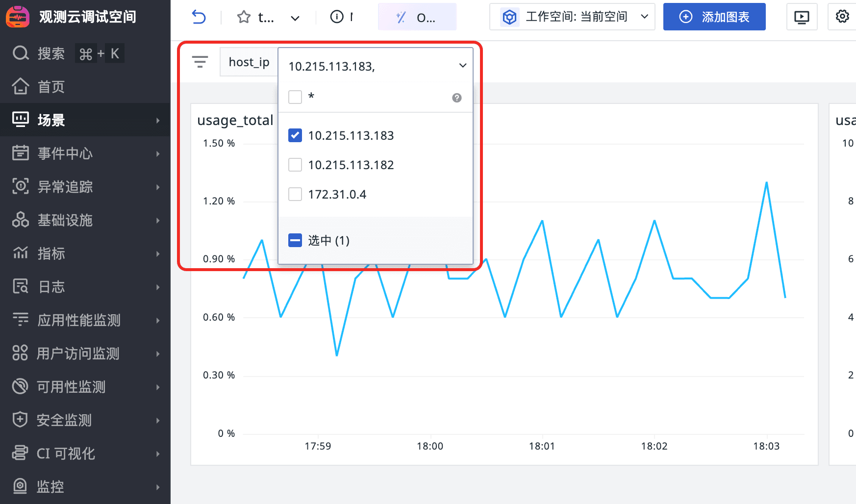This screenshot has width=856, height=504.
Task: Click the 添加图表 button
Action: (x=714, y=17)
